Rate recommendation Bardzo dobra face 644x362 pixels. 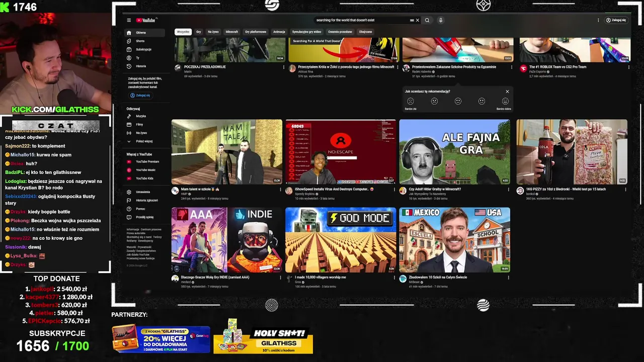click(x=505, y=101)
